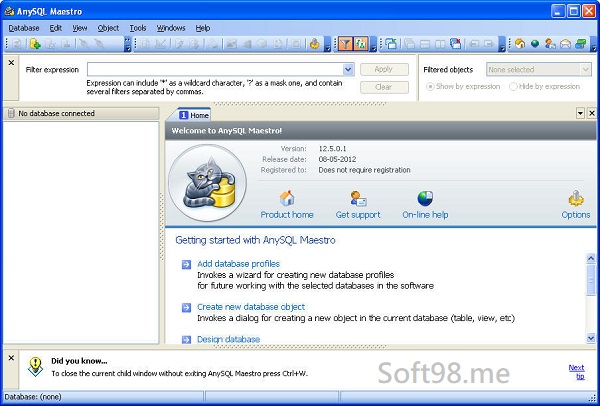This screenshot has height=406, width=600.
Task: Open the Tools menu
Action: (x=138, y=28)
